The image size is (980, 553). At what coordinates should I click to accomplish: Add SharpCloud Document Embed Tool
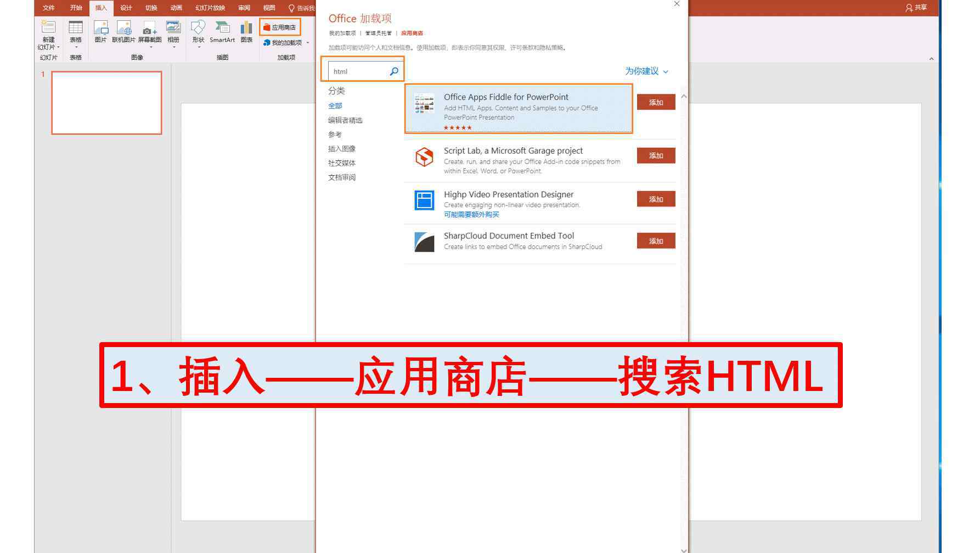click(656, 241)
